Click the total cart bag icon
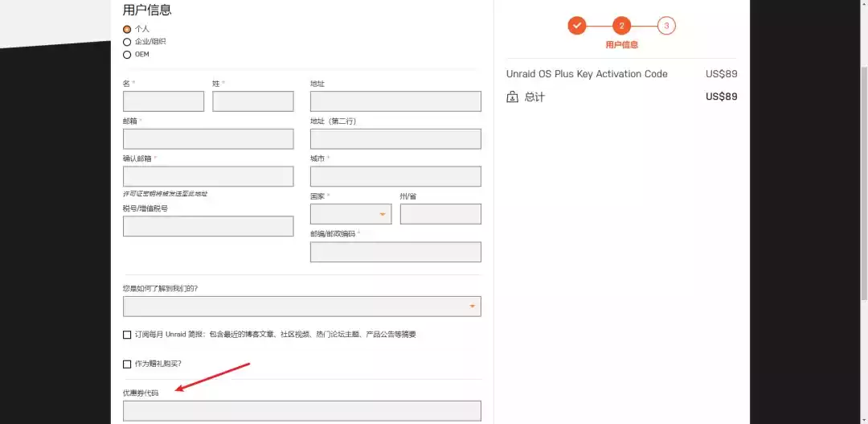 [x=513, y=97]
